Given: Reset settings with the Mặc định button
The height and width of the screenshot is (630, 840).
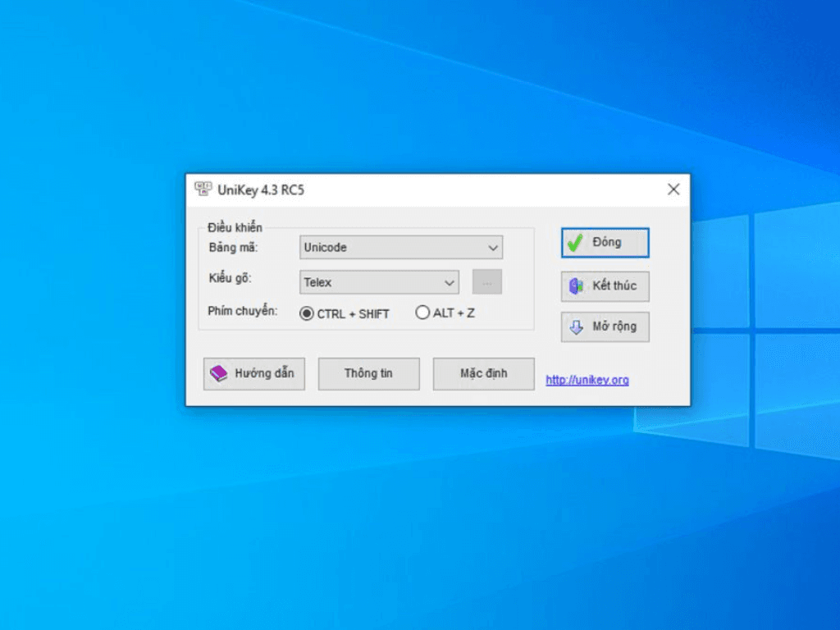Looking at the screenshot, I should 483,373.
